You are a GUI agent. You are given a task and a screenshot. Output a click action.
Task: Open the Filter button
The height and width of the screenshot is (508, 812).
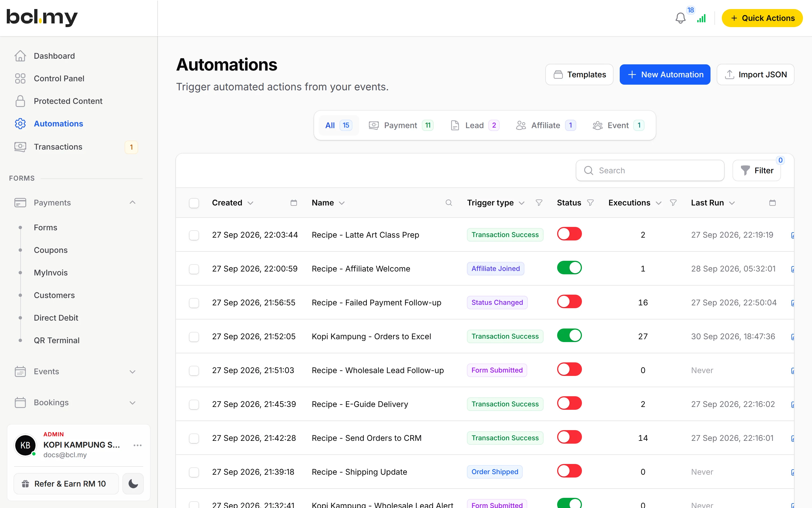(757, 170)
